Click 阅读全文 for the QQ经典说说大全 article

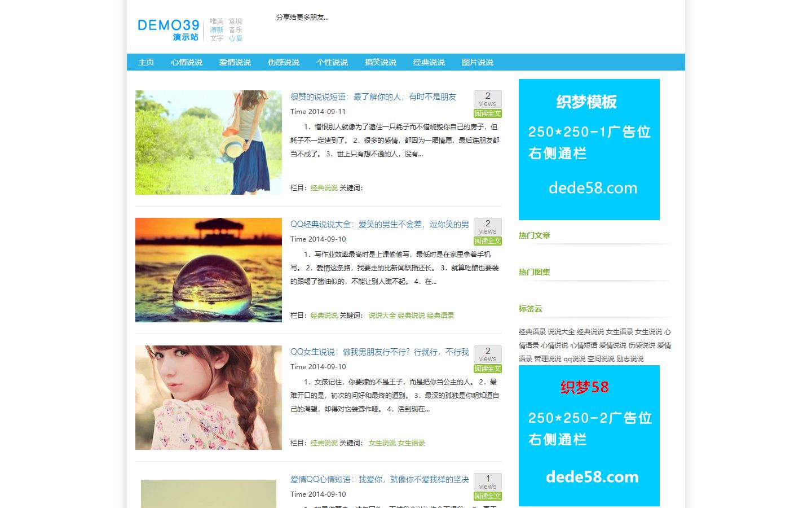(488, 241)
